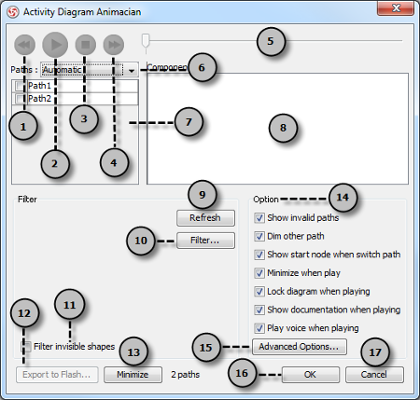420x400 pixels.
Task: Close the Activity Diagram Animacian dialog
Action: 396,8
